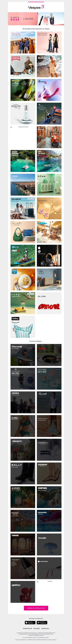72x644 pixels.
Task: Open the Fatboy sale tile
Action: [x=23, y=327]
